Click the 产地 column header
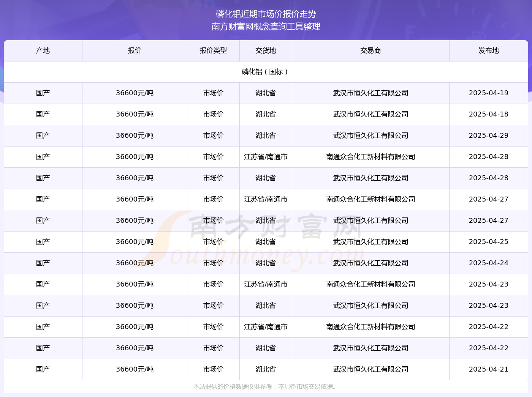 43,50
